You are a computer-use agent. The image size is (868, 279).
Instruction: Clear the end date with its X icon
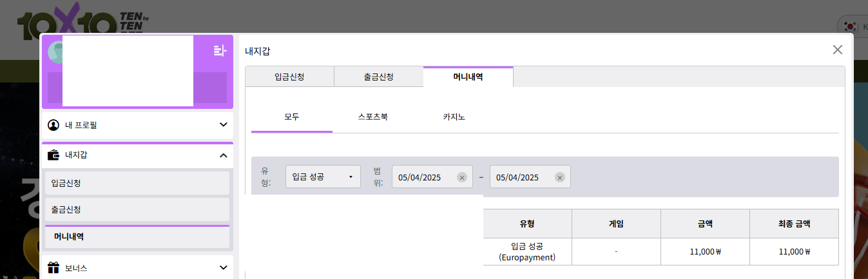560,178
